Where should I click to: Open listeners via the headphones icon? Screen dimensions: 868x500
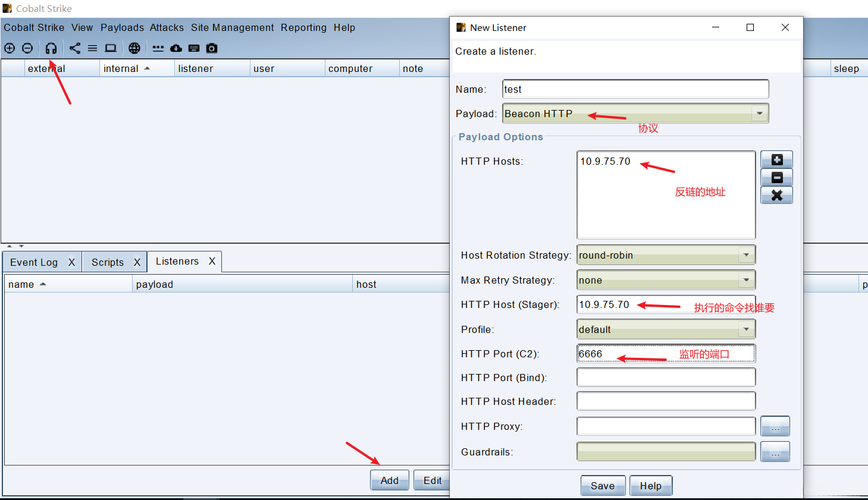pos(51,48)
